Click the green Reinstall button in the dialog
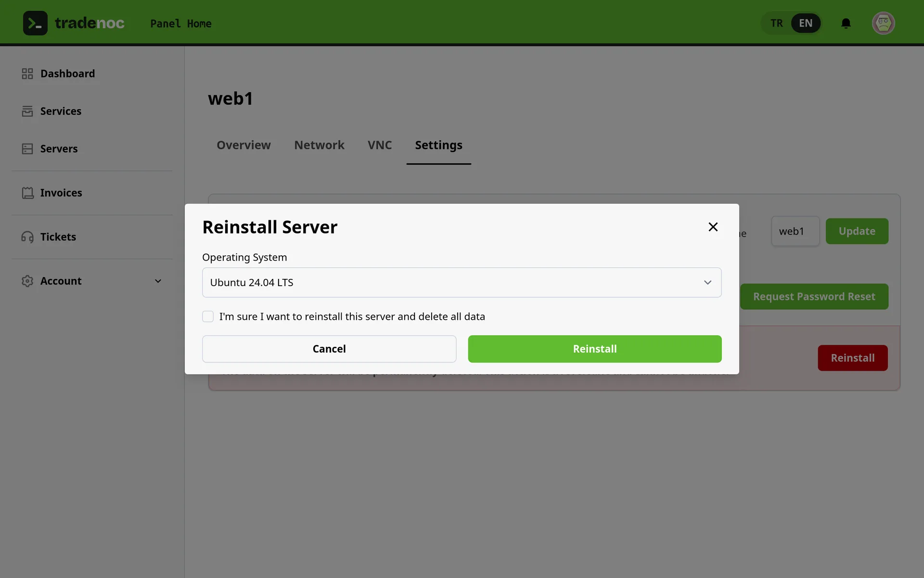The height and width of the screenshot is (578, 924). coord(595,349)
